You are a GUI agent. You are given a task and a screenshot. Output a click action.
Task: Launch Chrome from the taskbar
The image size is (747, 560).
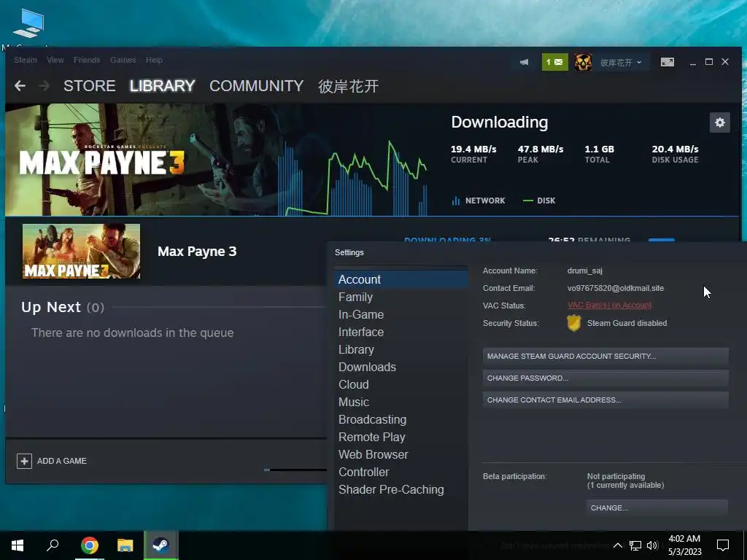(89, 545)
